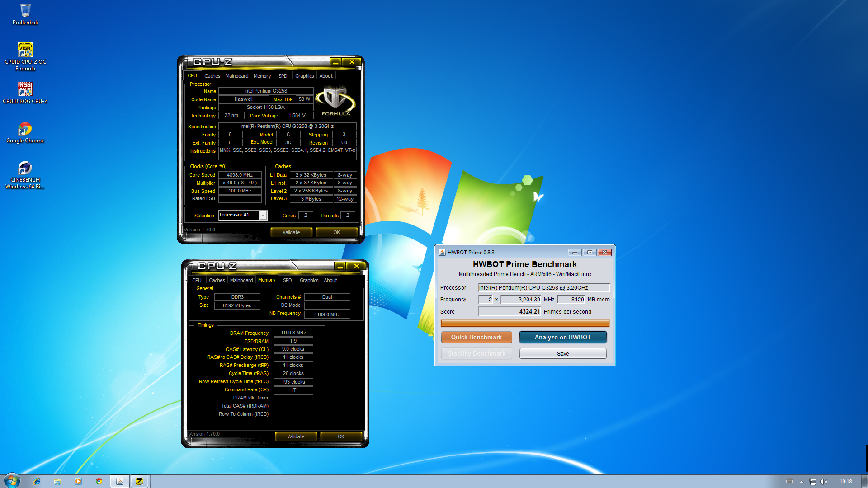Click the HWBOT Prime window title icon

(442, 252)
